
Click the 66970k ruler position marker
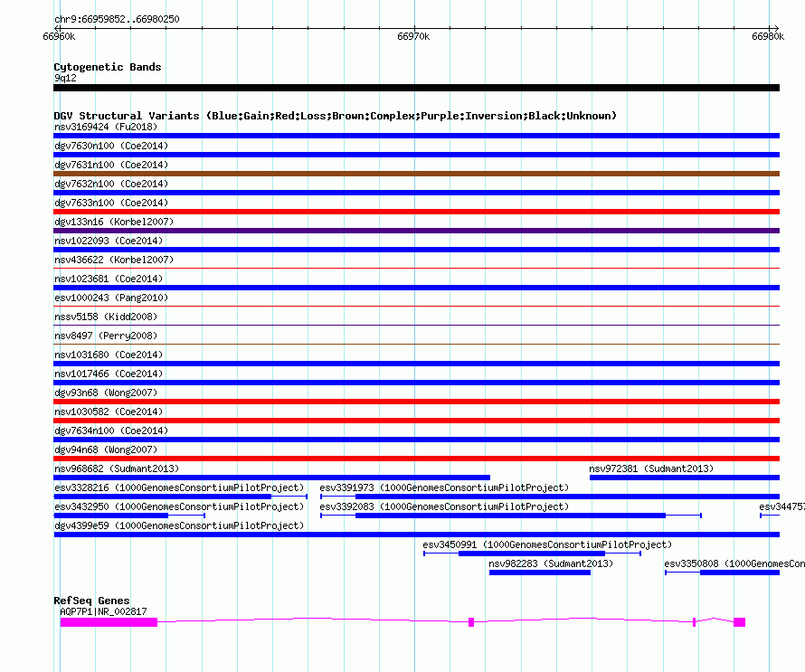click(413, 36)
